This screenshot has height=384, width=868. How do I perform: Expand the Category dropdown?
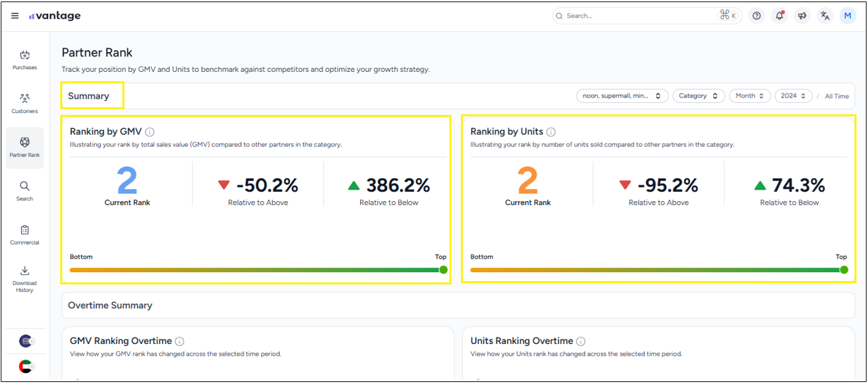698,96
